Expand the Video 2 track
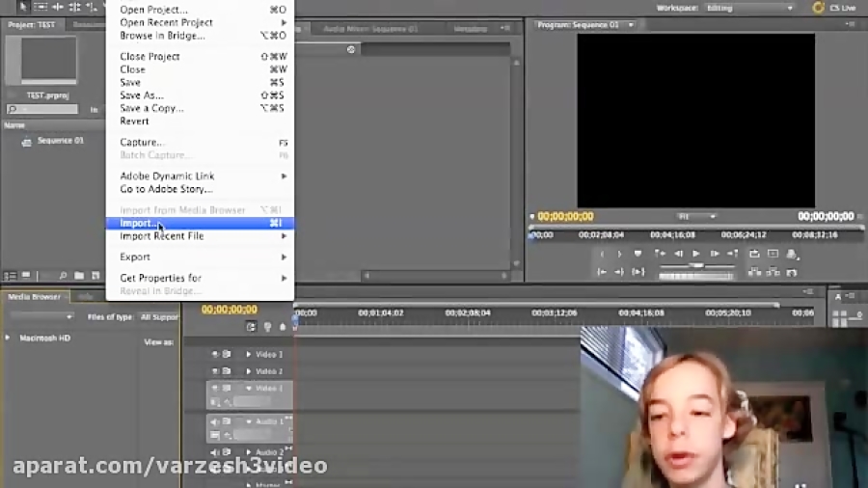 point(249,371)
